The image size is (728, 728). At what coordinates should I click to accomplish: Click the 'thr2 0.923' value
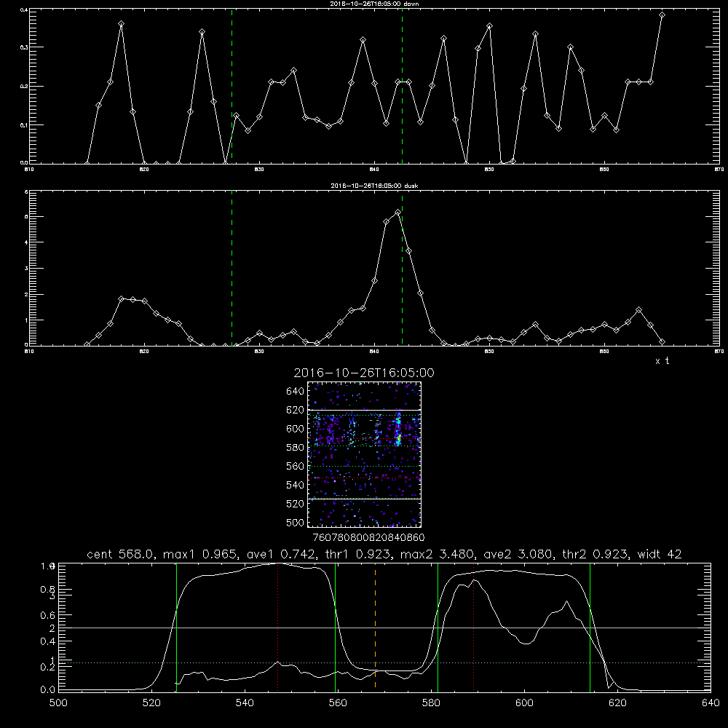[596, 554]
